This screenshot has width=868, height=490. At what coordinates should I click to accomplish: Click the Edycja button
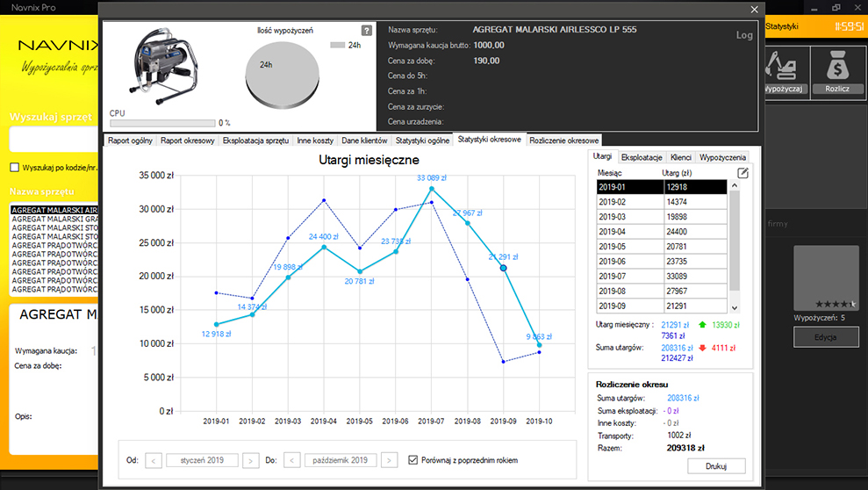(x=826, y=337)
